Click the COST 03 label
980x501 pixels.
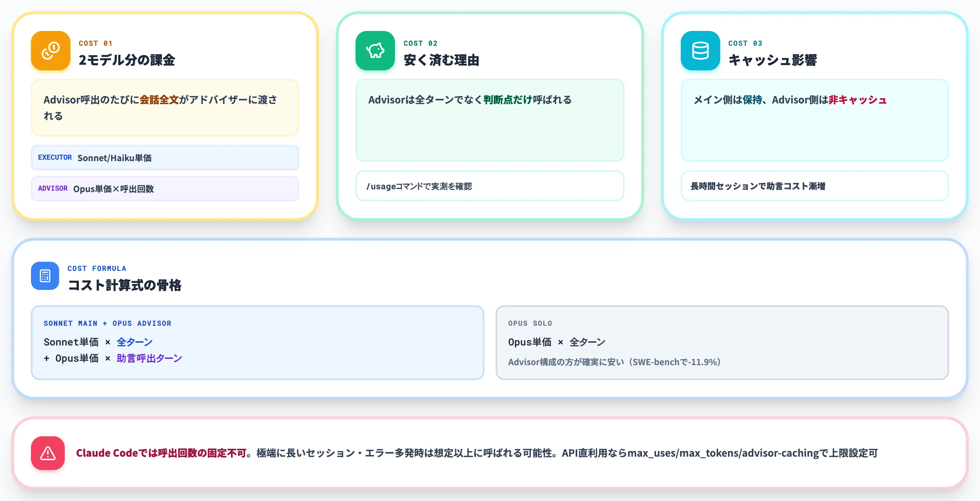745,43
